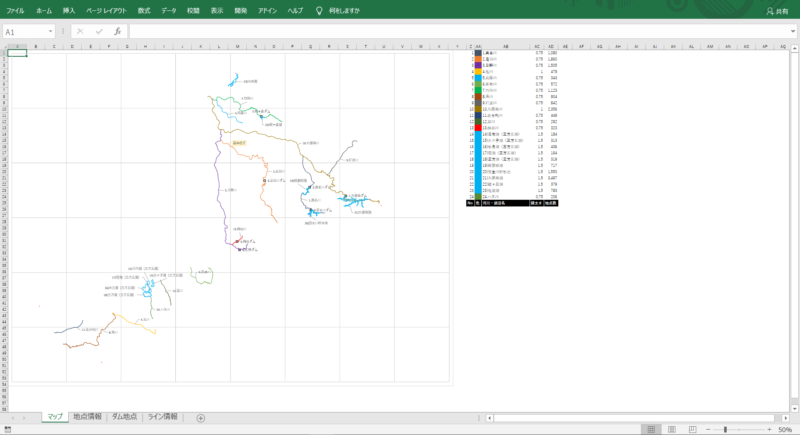Image resolution: width=800 pixels, height=435 pixels.
Task: Select the red color cell in legend
Action: [x=478, y=127]
